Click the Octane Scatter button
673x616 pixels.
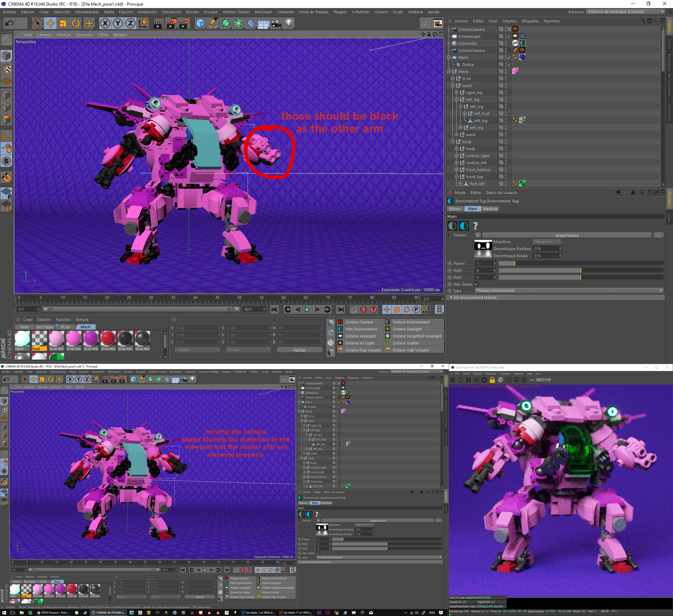(406, 343)
